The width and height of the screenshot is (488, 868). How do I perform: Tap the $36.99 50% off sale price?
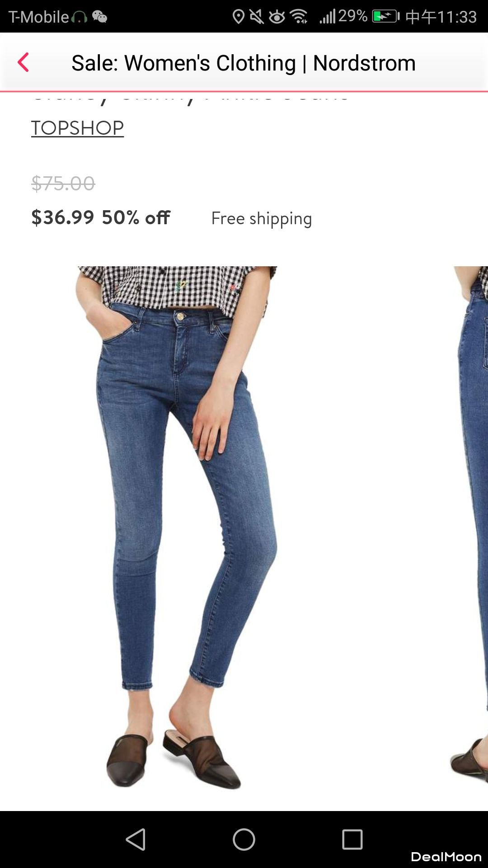(101, 217)
